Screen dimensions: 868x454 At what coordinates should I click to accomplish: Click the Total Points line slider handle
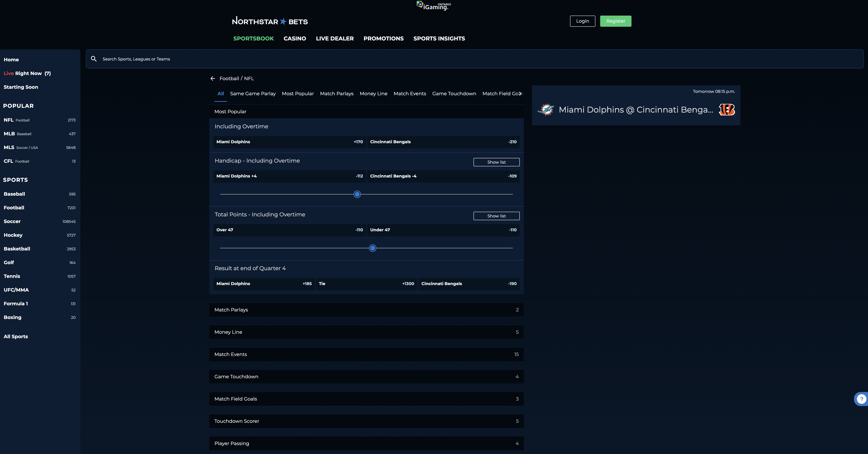tap(373, 248)
